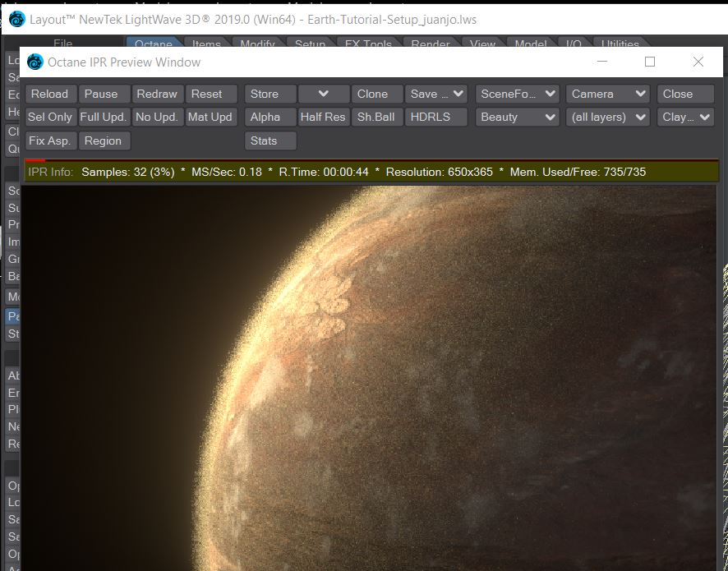Click the IPR render progress bar
Viewport: 728px width, 571px height.
pos(371,160)
